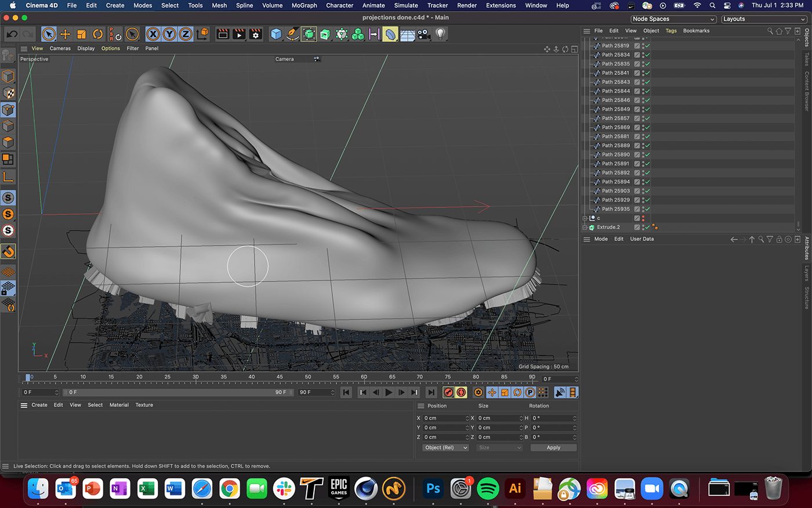Open the Bend deformer icon

coord(391,34)
